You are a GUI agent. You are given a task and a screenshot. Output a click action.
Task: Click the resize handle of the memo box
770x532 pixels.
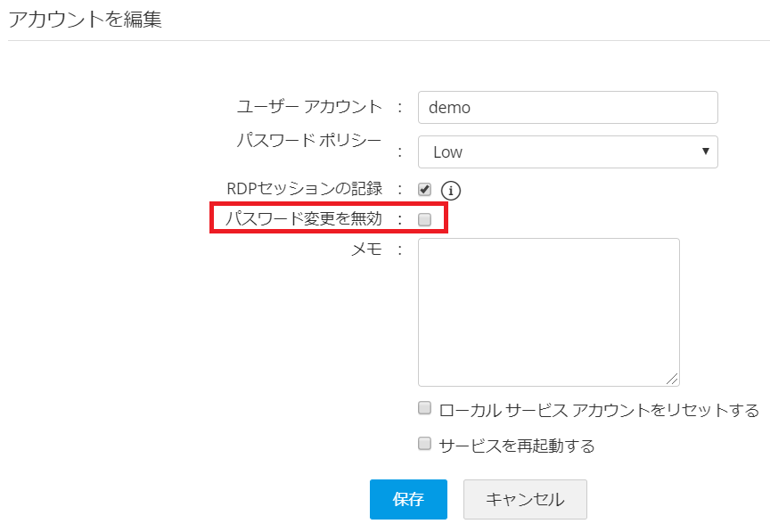pyautogui.click(x=673, y=379)
